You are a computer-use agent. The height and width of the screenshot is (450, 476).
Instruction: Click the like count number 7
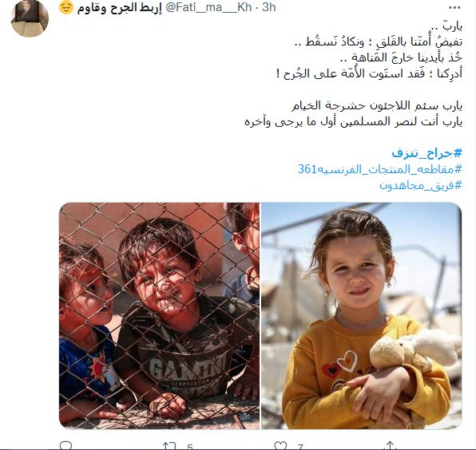click(300, 447)
